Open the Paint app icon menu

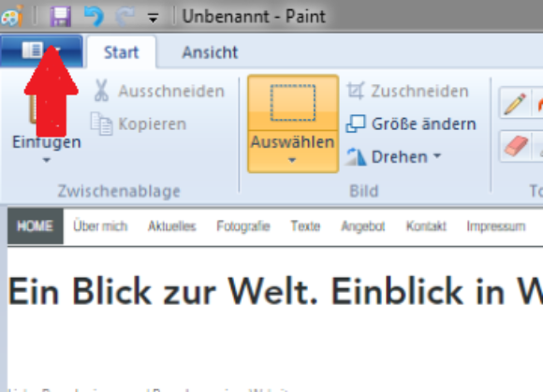click(12, 16)
